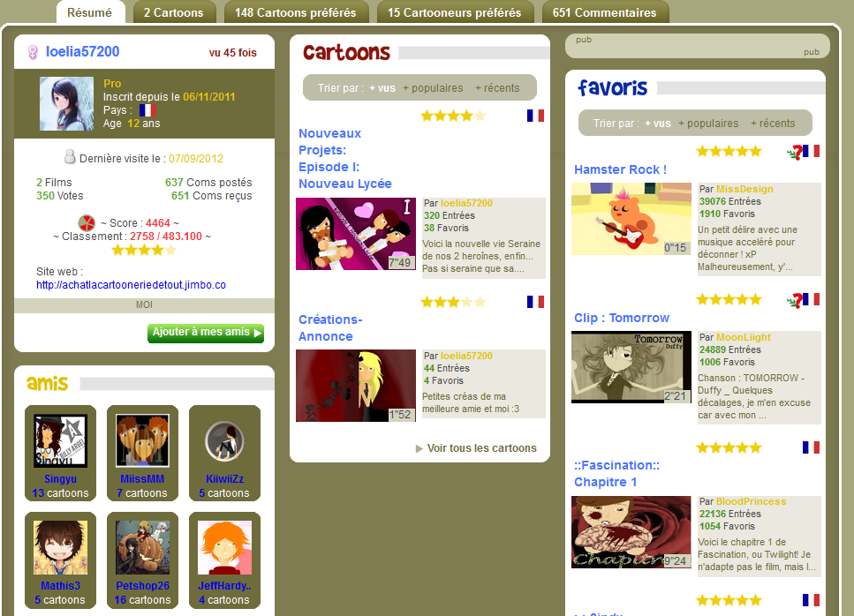Screen dimensions: 854x616
Task: Click the four-star rating on Nouveaux Projets
Action: [452, 116]
